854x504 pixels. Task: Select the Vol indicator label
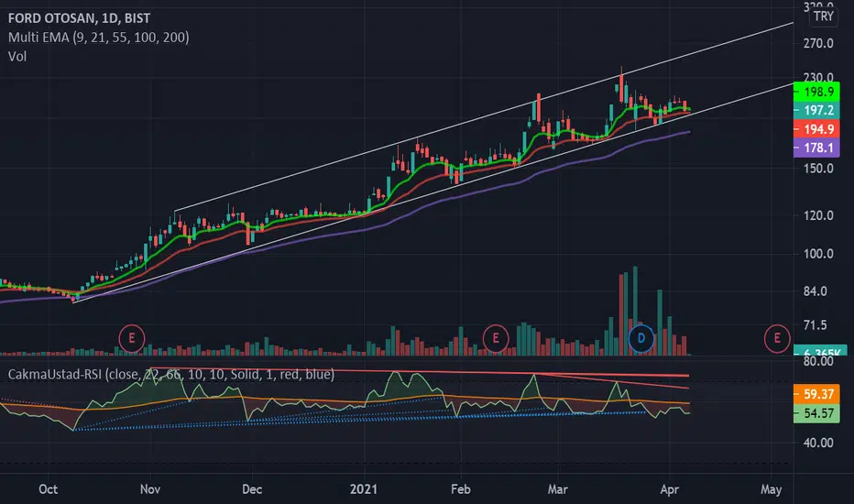(x=16, y=56)
